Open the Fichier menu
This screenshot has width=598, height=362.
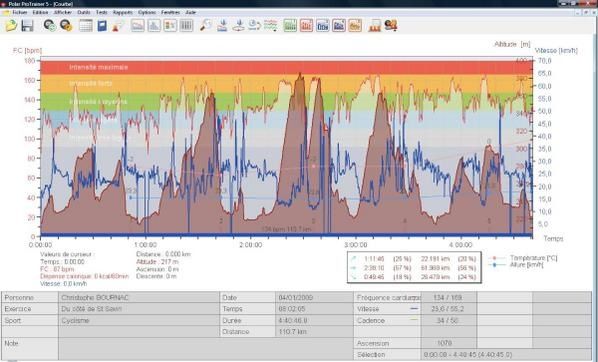tap(19, 12)
